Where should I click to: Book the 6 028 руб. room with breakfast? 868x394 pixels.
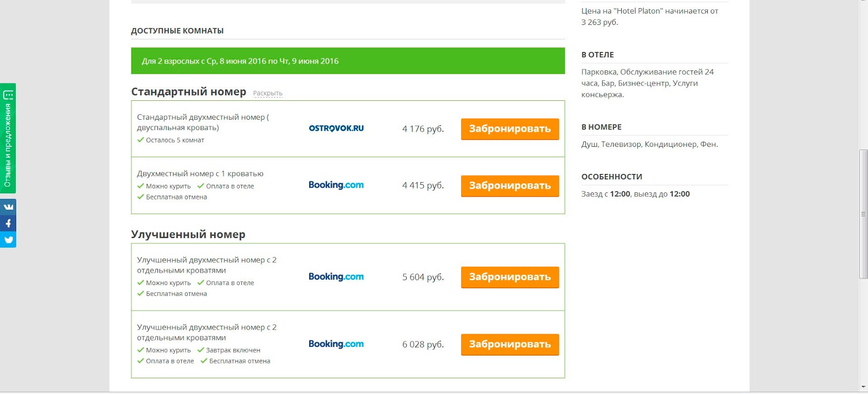(509, 344)
